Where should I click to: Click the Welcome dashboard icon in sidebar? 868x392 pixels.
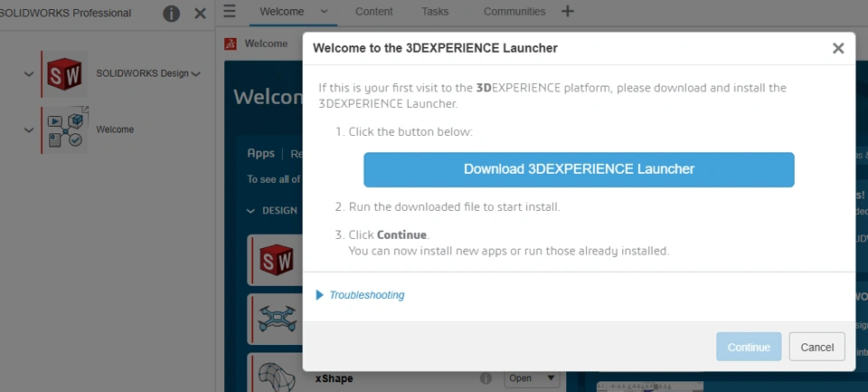[x=65, y=129]
